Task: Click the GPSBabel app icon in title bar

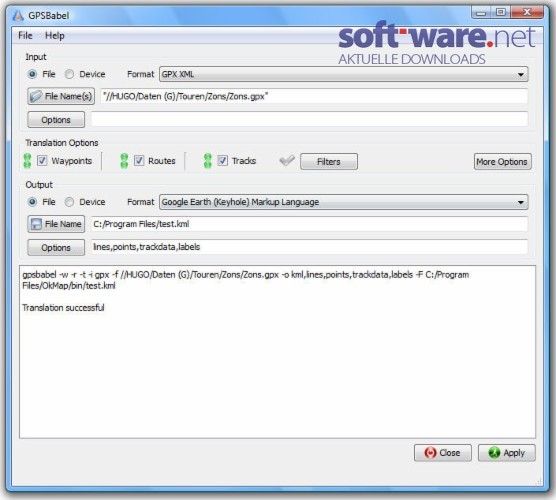Action: (18, 16)
